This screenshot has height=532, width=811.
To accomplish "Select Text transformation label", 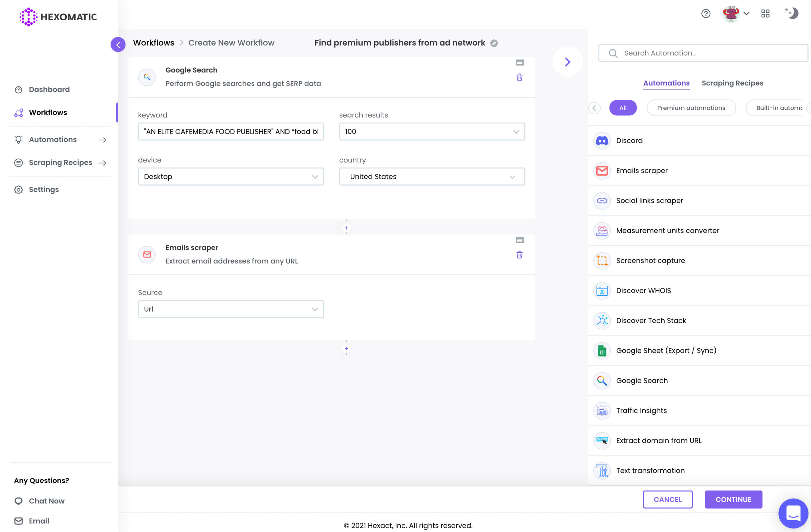I will click(x=650, y=470).
